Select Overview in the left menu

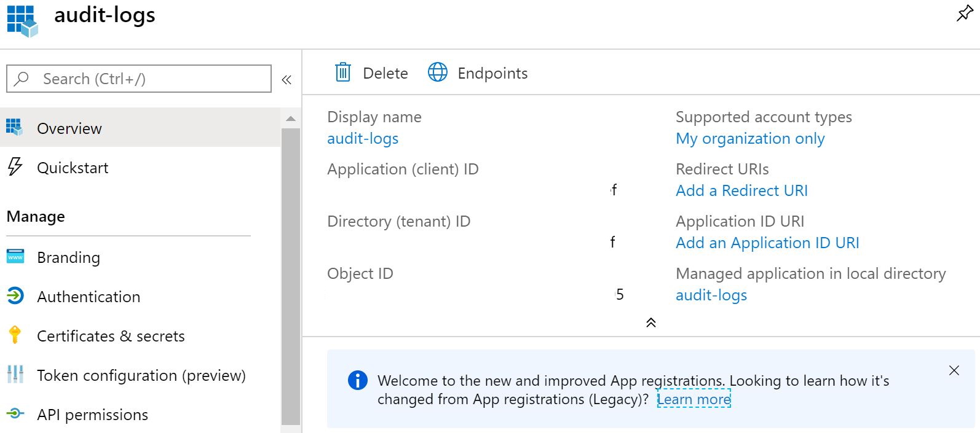(x=69, y=128)
